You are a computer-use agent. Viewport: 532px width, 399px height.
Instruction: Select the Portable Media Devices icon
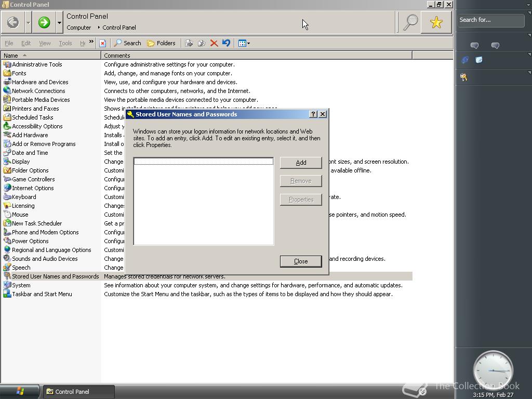point(7,99)
